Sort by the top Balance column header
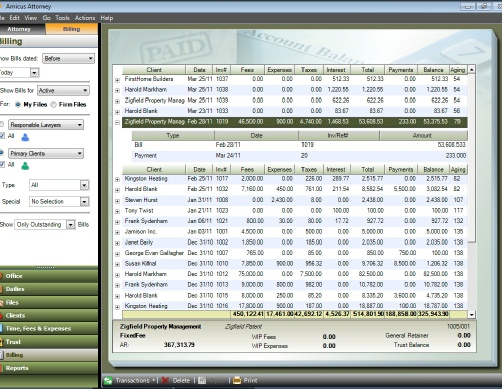502x389 pixels. [433, 70]
